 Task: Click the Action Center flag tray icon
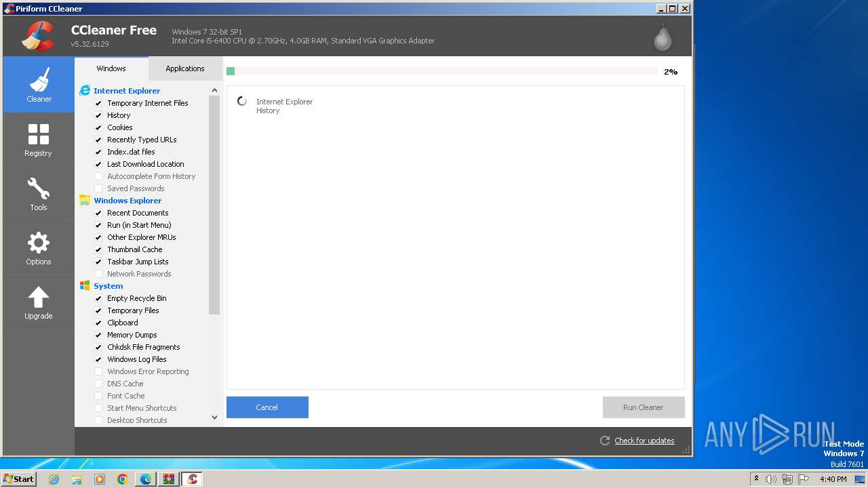coord(804,479)
